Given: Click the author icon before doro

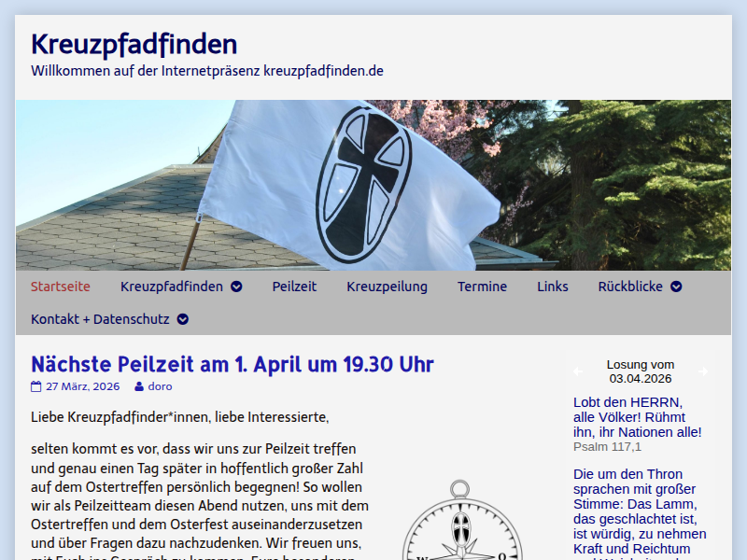Looking at the screenshot, I should (x=139, y=386).
